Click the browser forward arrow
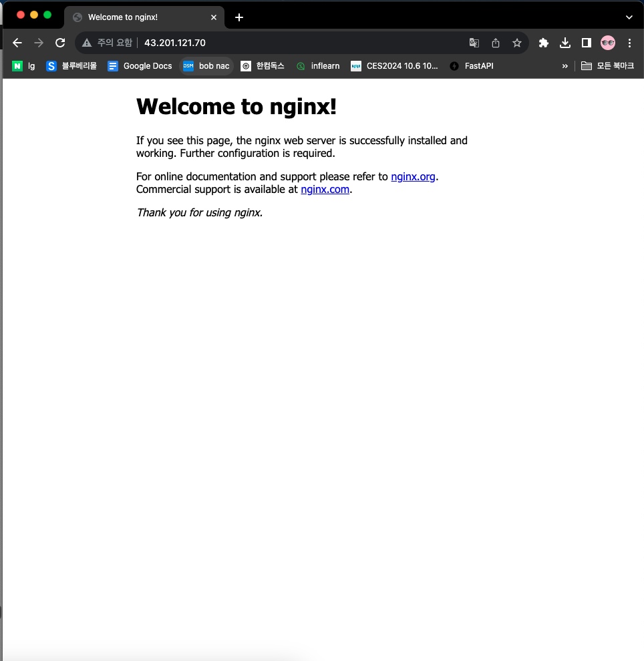 click(x=38, y=43)
